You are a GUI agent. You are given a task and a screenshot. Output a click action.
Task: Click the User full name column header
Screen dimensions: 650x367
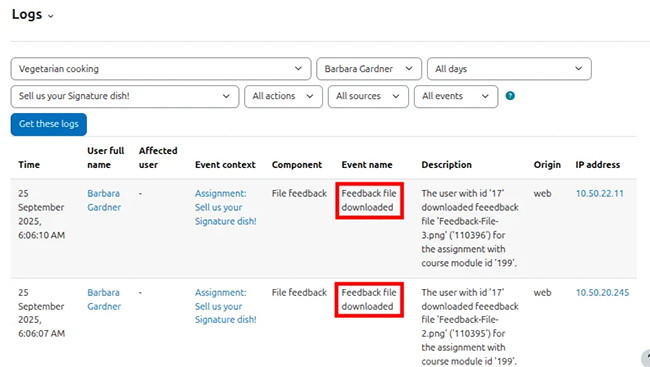106,158
